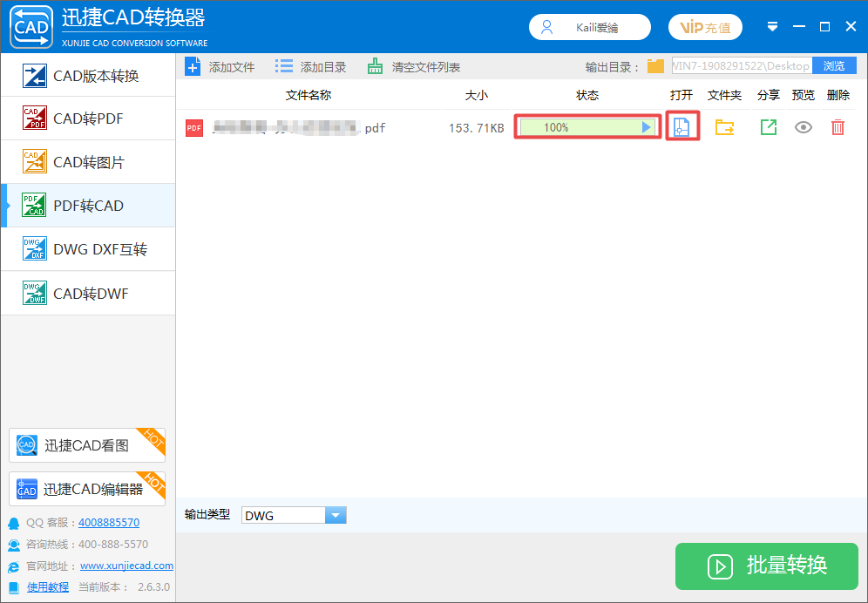The width and height of the screenshot is (868, 603).
Task: Open the converted file via 打开 icon
Action: pos(682,127)
